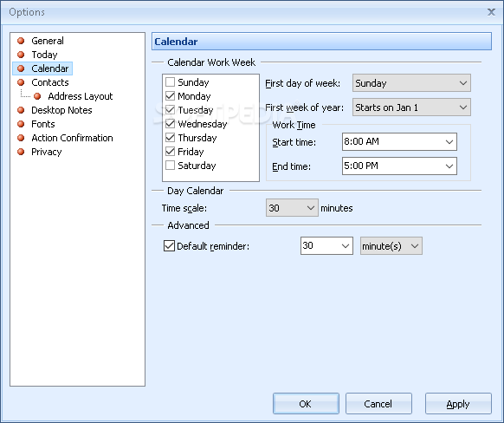This screenshot has height=423, width=504.
Task: Open the Action Confirmation options page
Action: (x=72, y=138)
